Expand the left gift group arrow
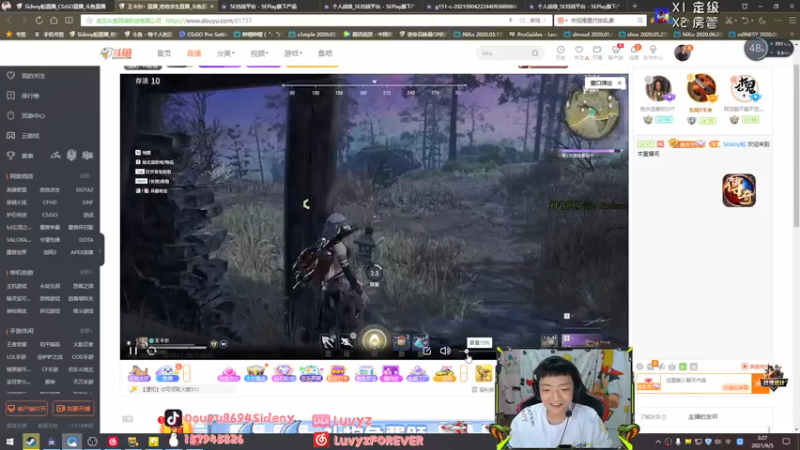The width and height of the screenshot is (800, 450). click(x=187, y=373)
